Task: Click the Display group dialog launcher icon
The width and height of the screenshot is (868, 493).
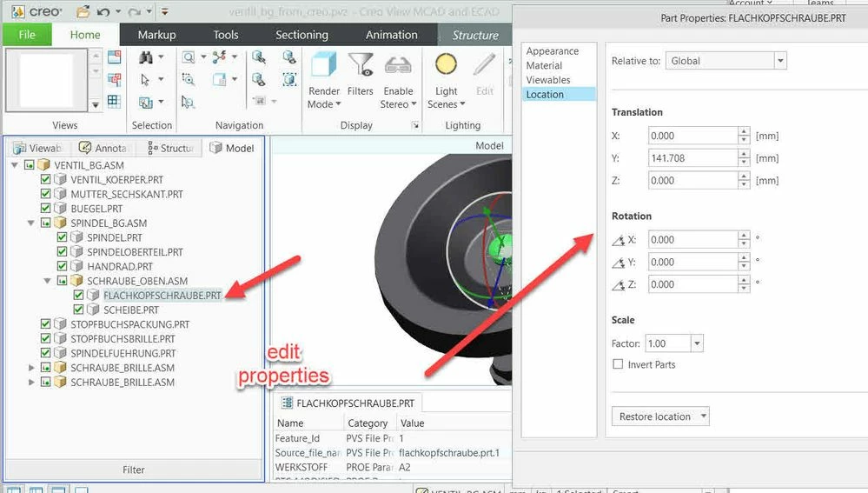Action: tap(414, 126)
